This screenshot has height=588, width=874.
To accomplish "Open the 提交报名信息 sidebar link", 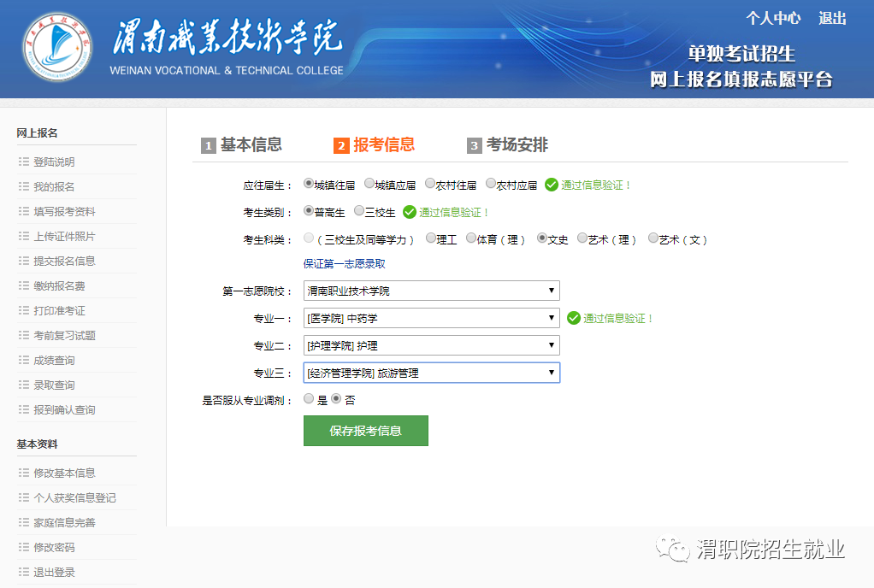I will pos(64,262).
